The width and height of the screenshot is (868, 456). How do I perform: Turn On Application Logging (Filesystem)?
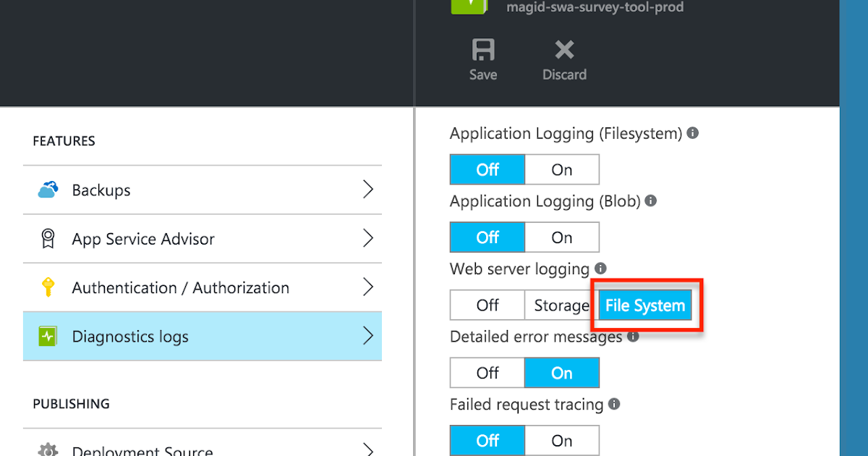[562, 169]
